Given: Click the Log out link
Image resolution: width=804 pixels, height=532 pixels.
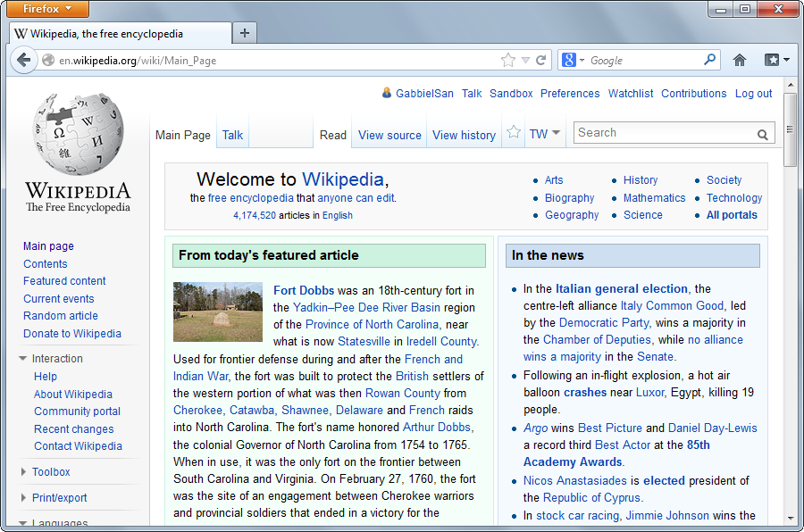Looking at the screenshot, I should (x=753, y=94).
